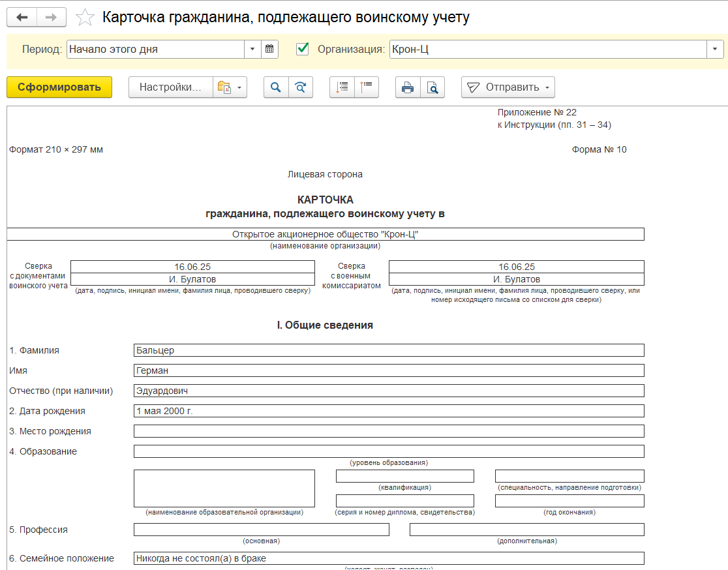The width and height of the screenshot is (728, 570).
Task: Click the квалификация cell
Action: point(405,476)
